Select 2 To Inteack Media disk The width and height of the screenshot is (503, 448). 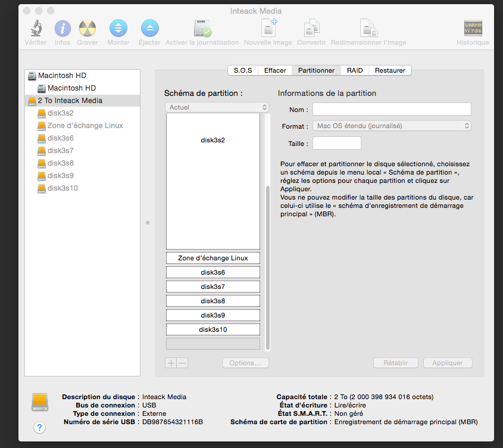point(82,101)
